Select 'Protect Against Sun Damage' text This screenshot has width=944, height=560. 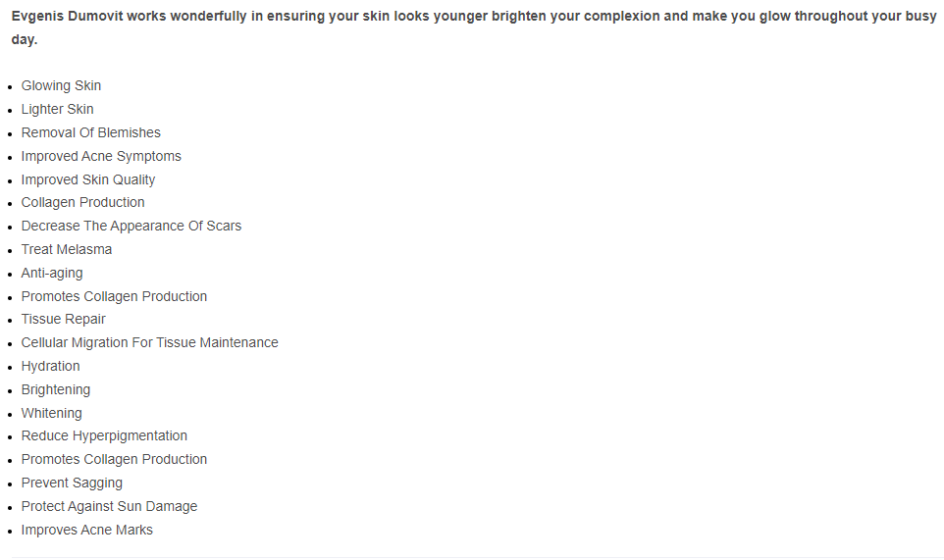pyautogui.click(x=109, y=506)
